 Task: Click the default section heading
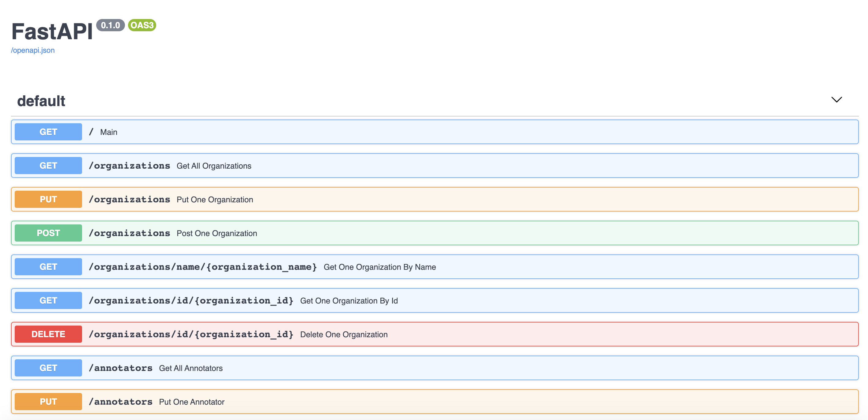tap(41, 101)
